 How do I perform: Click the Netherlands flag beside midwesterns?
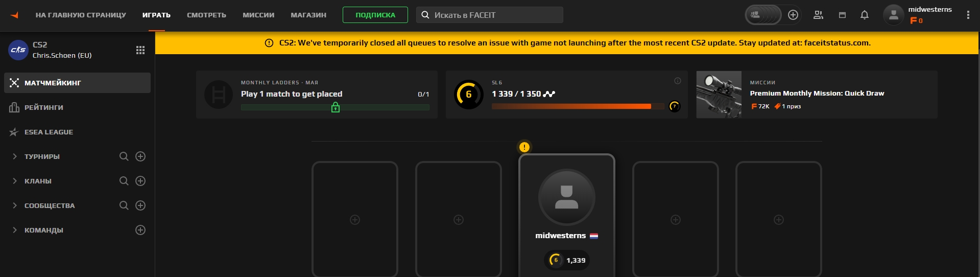click(594, 236)
